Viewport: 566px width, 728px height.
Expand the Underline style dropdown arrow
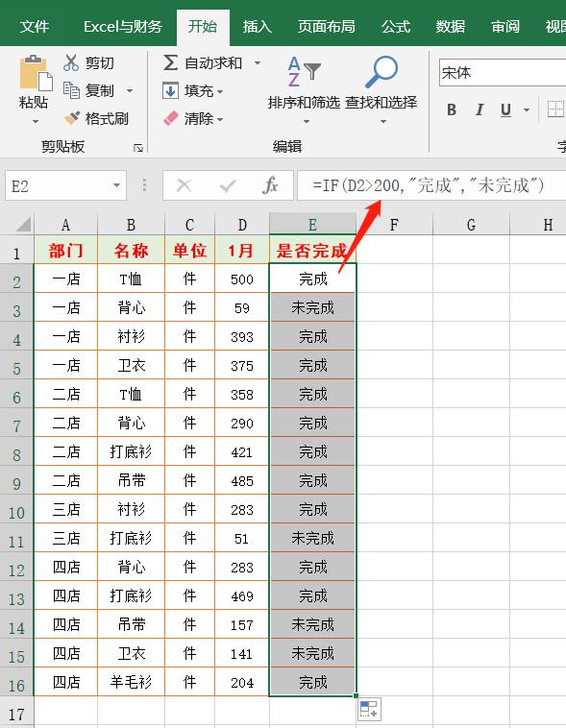(526, 110)
